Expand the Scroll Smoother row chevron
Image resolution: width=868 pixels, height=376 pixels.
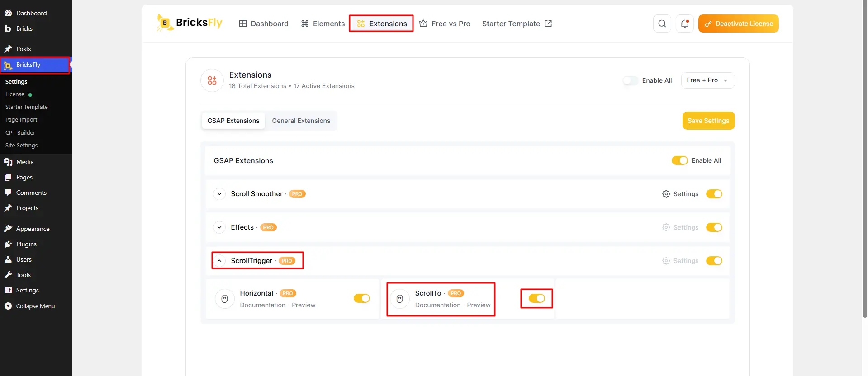[219, 194]
